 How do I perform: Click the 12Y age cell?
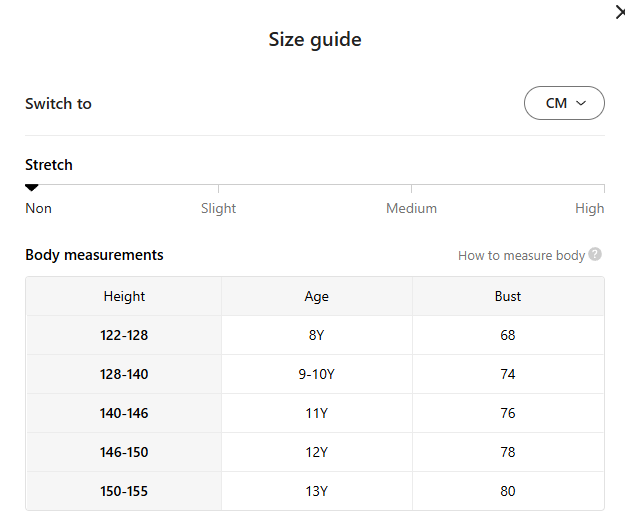point(316,452)
